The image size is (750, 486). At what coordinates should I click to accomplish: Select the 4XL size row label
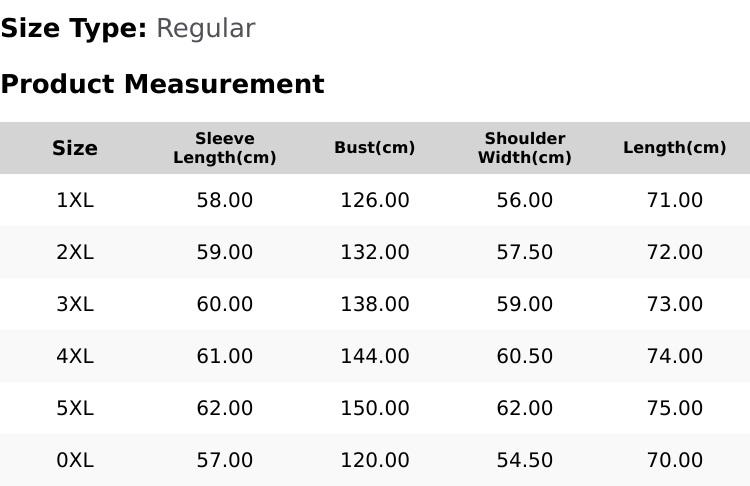(75, 356)
